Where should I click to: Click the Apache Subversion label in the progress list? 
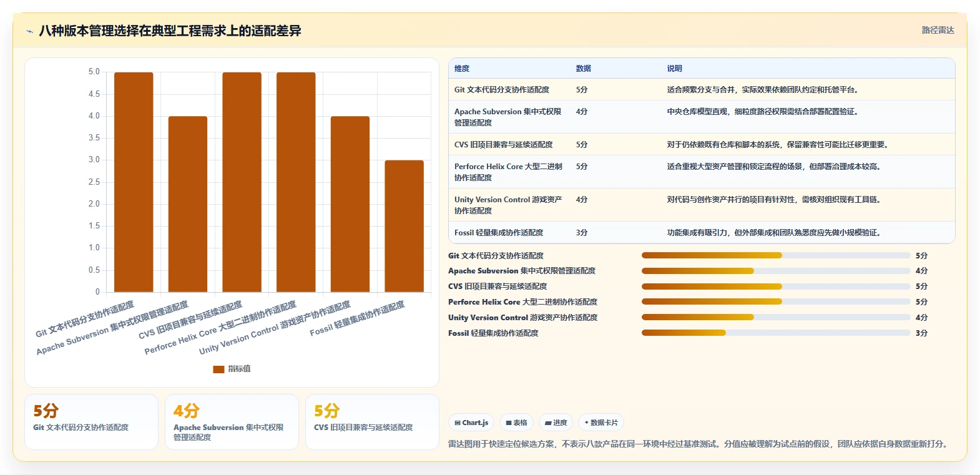(522, 271)
